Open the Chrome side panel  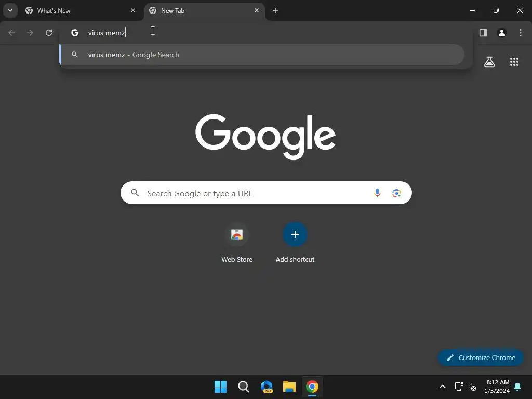click(x=483, y=33)
